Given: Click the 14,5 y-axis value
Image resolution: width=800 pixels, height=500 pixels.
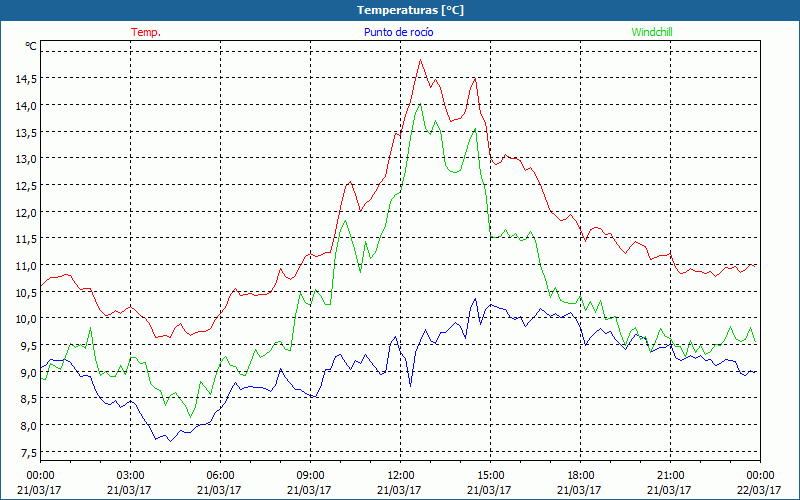Looking at the screenshot, I should [26, 79].
